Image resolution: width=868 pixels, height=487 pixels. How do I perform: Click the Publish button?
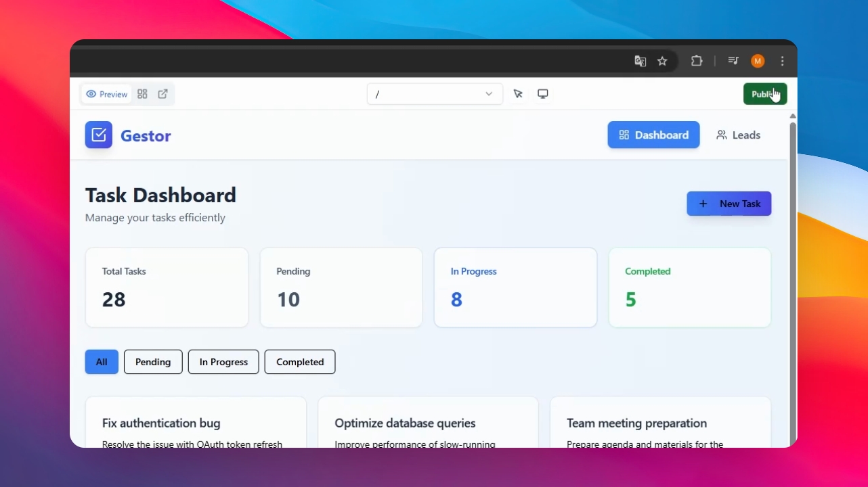[765, 94]
